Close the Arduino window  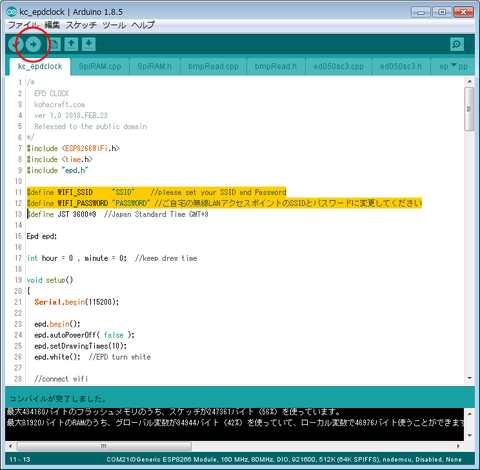click(x=463, y=12)
